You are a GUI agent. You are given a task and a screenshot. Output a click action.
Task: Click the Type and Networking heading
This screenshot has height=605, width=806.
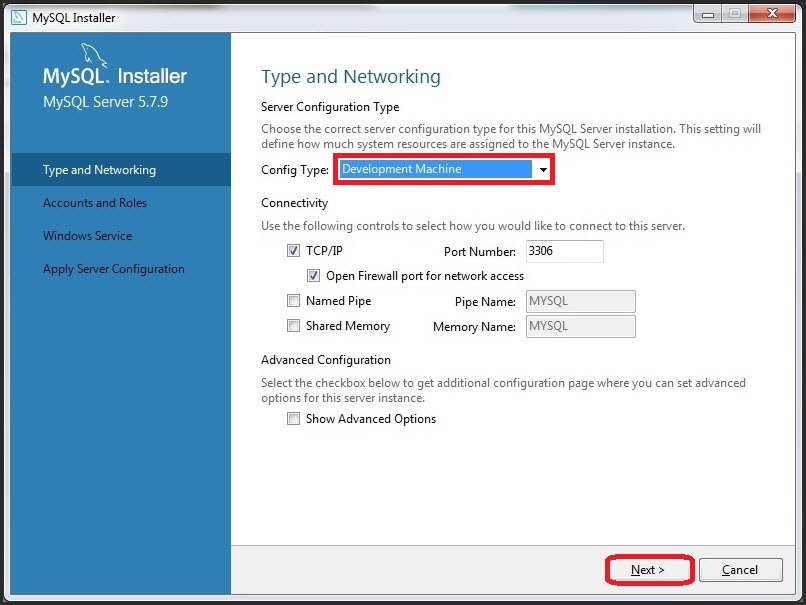pyautogui.click(x=351, y=77)
